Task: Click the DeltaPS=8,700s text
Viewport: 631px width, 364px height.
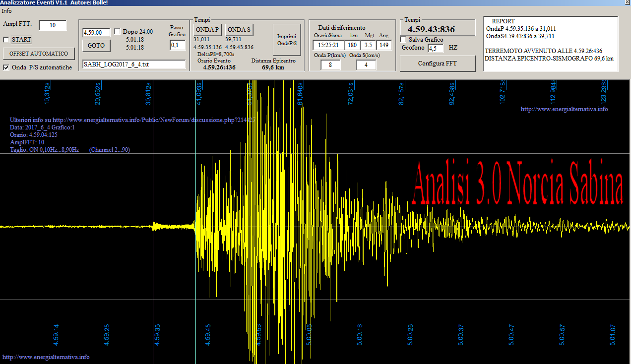Action: pos(216,54)
